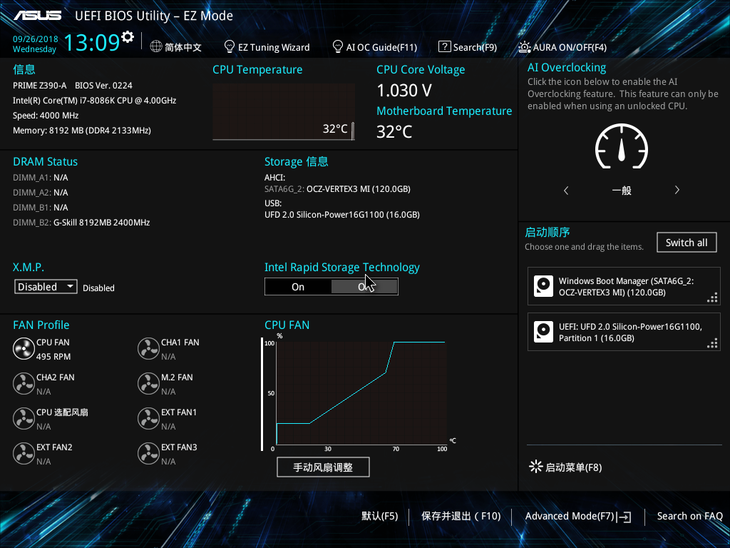Click OCZ-VERTEX3 MI (120.0GB) storage text

point(358,189)
